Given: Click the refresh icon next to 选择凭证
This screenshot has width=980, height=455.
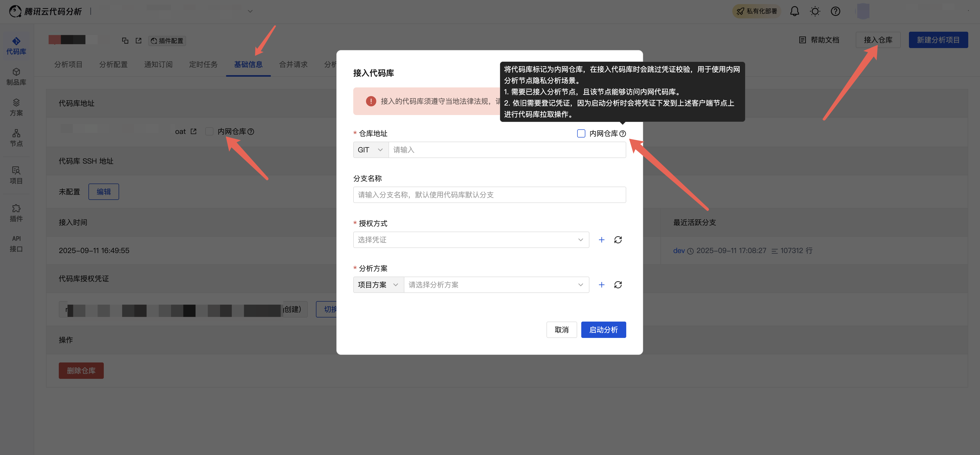Looking at the screenshot, I should pos(618,240).
